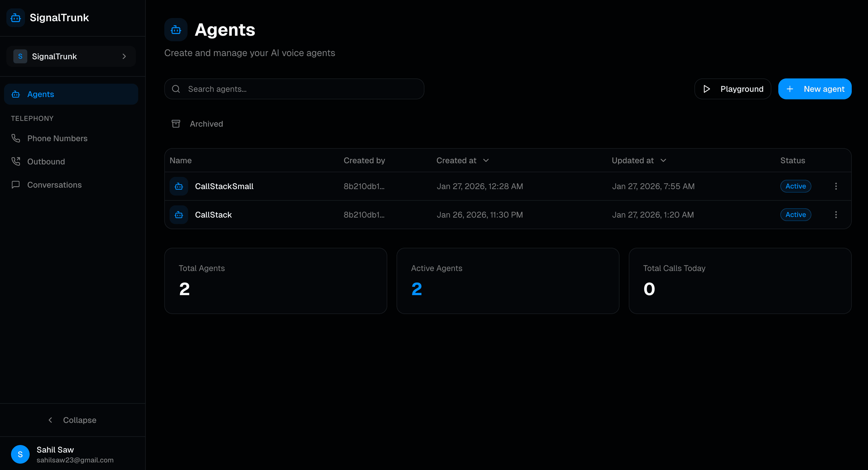Click the robot icon next to CallStackSmall
This screenshot has height=470, width=868.
tap(179, 186)
